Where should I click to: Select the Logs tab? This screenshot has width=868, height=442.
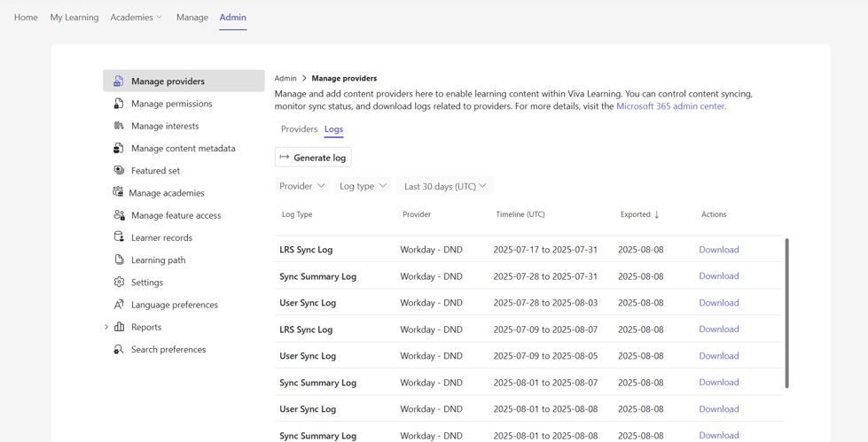[x=333, y=129]
